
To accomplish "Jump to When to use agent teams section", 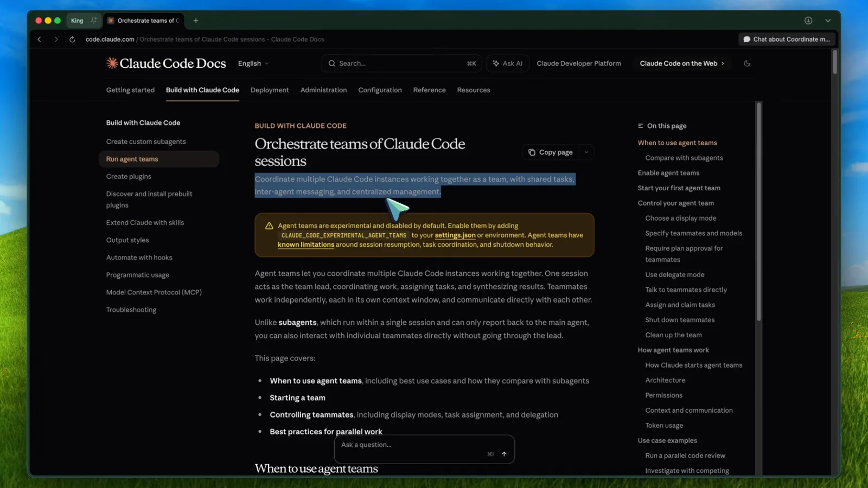I will pyautogui.click(x=677, y=143).
